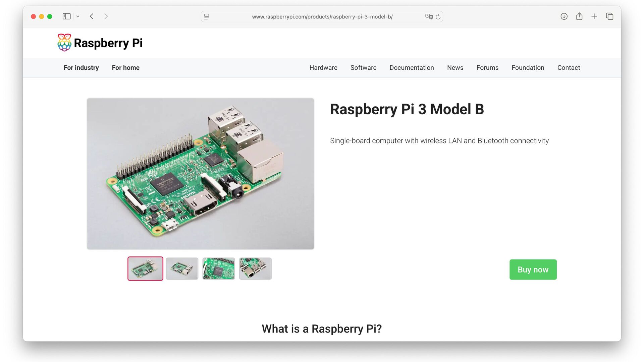
Task: Click the Raspberry Pi logo icon
Action: (x=64, y=43)
